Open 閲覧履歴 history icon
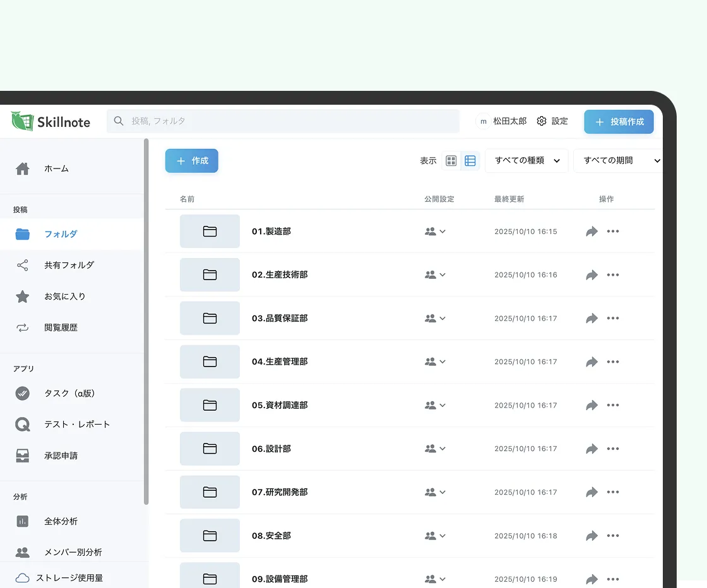Viewport: 707px width, 588px height. 23,327
